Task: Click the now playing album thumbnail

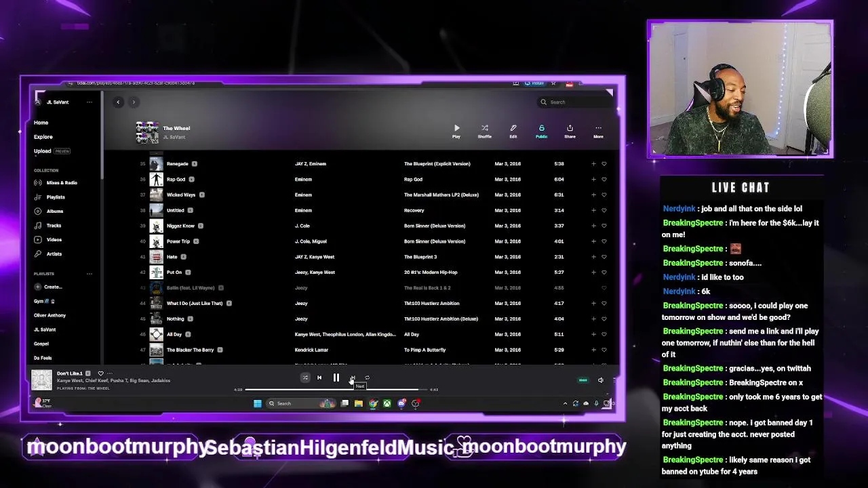Action: click(x=41, y=380)
